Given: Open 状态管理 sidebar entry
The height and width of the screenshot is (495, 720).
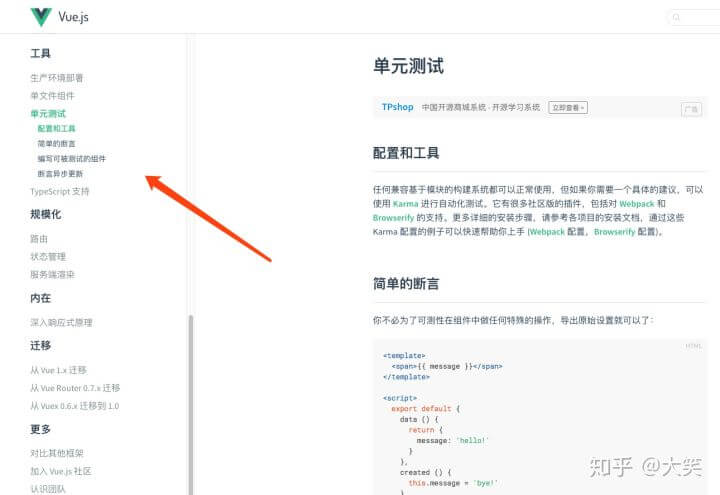Looking at the screenshot, I should point(48,257).
